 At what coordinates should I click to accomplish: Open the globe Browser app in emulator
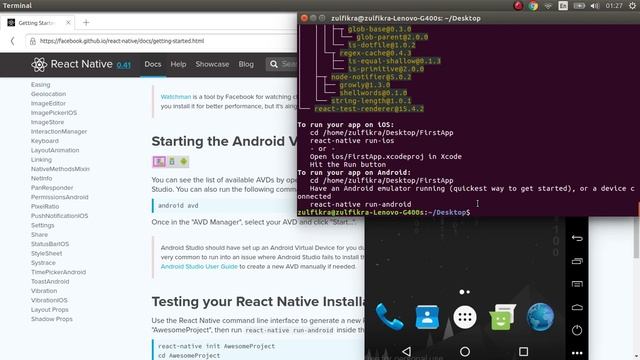540,317
